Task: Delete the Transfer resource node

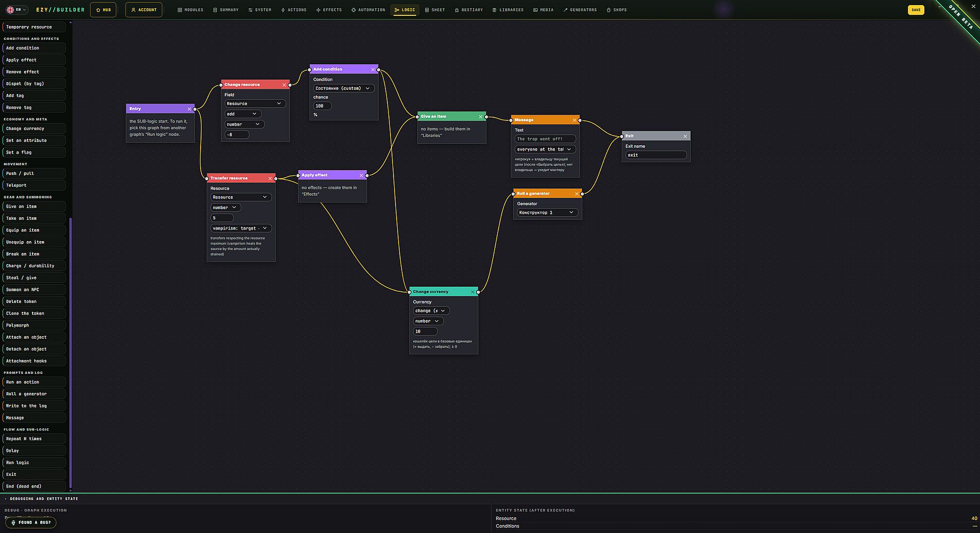Action: tap(270, 179)
